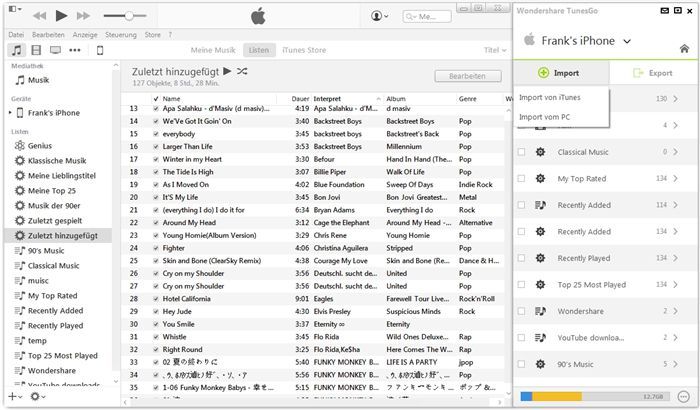The width and height of the screenshot is (700, 410).
Task: Choose Import vom PC
Action: (x=544, y=117)
